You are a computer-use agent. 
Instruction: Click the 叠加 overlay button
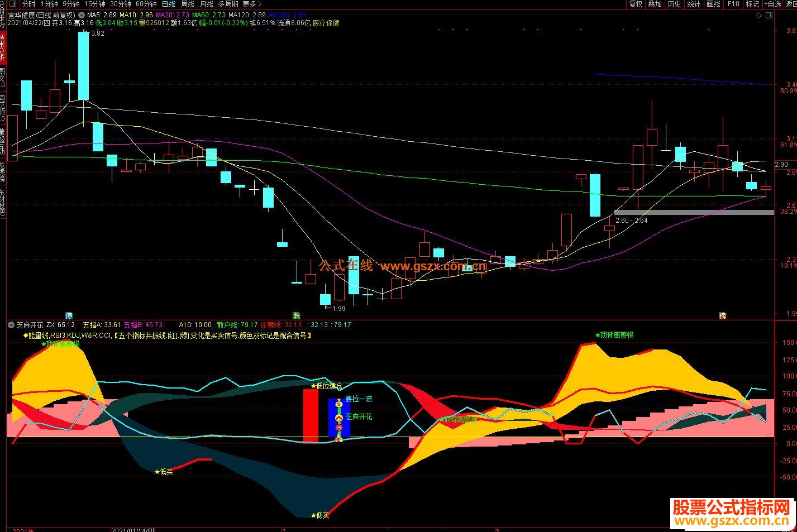click(x=655, y=4)
